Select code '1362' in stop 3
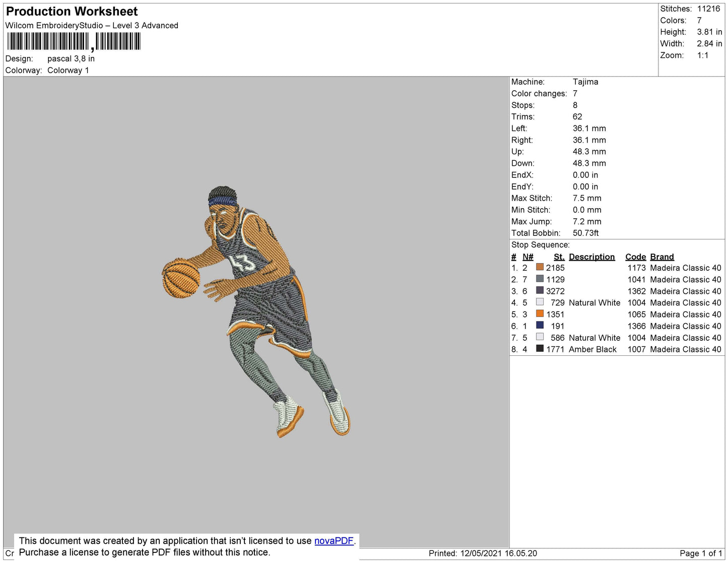 636,291
